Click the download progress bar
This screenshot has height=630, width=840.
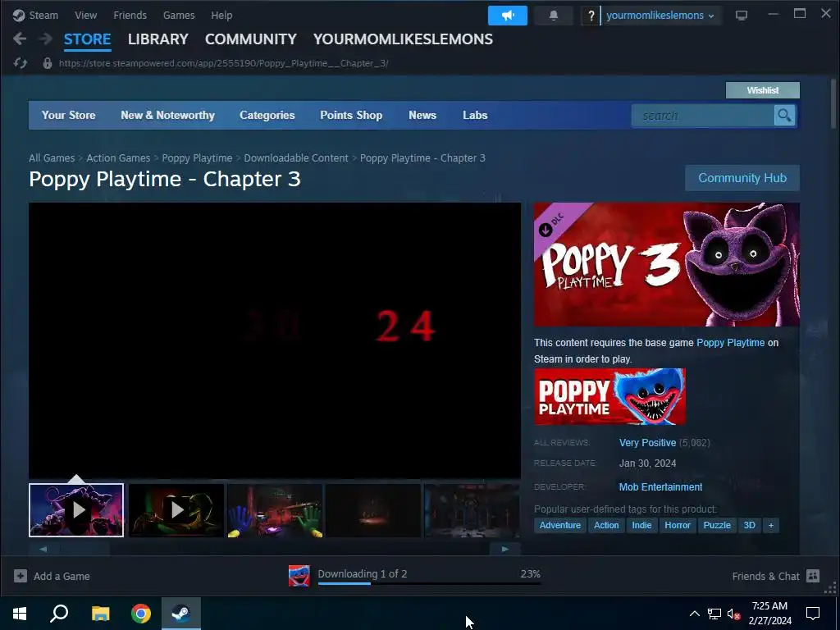coord(429,583)
